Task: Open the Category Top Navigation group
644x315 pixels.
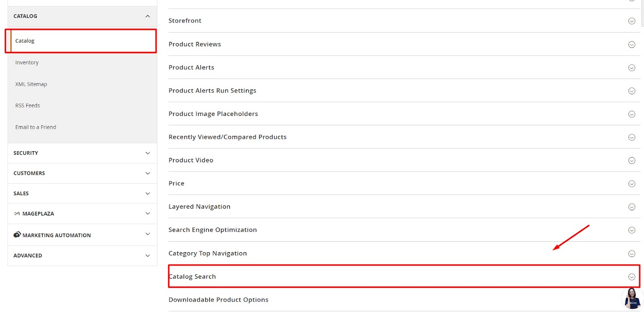Action: click(404, 253)
